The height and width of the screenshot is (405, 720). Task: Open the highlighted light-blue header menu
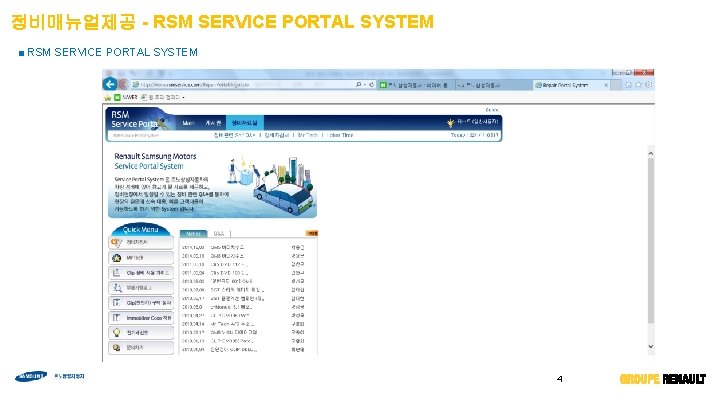[x=244, y=123]
